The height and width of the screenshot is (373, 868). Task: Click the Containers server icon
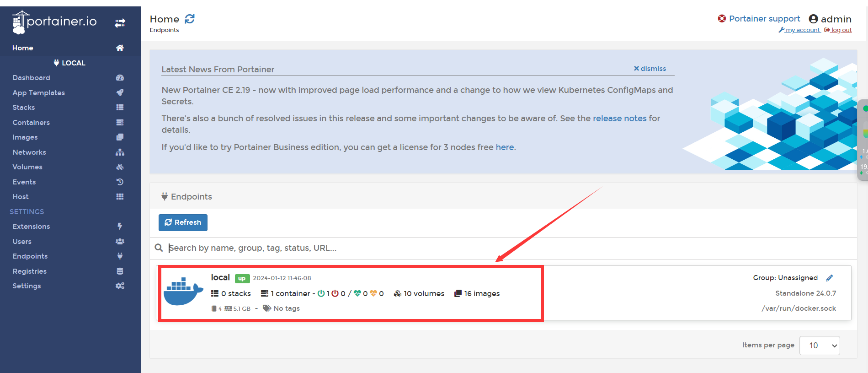[x=120, y=122]
